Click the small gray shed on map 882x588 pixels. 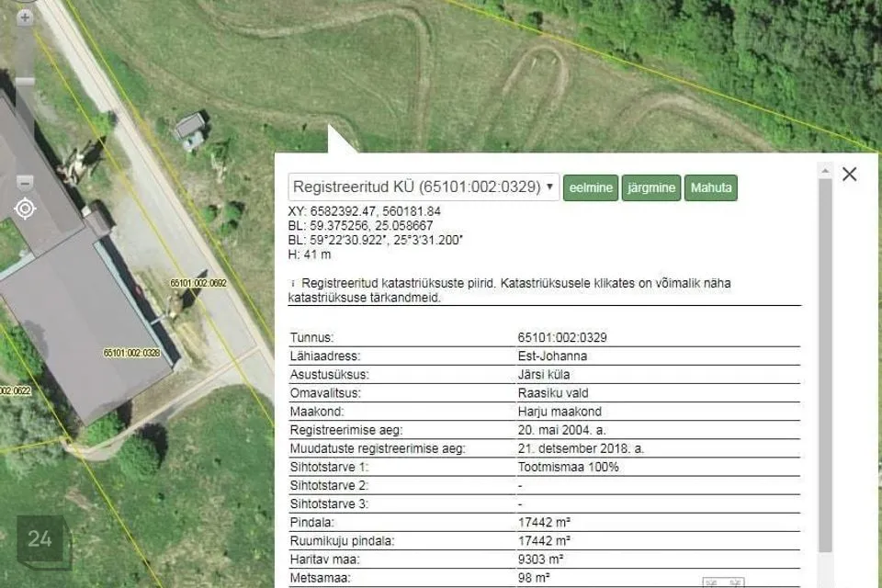click(x=190, y=129)
